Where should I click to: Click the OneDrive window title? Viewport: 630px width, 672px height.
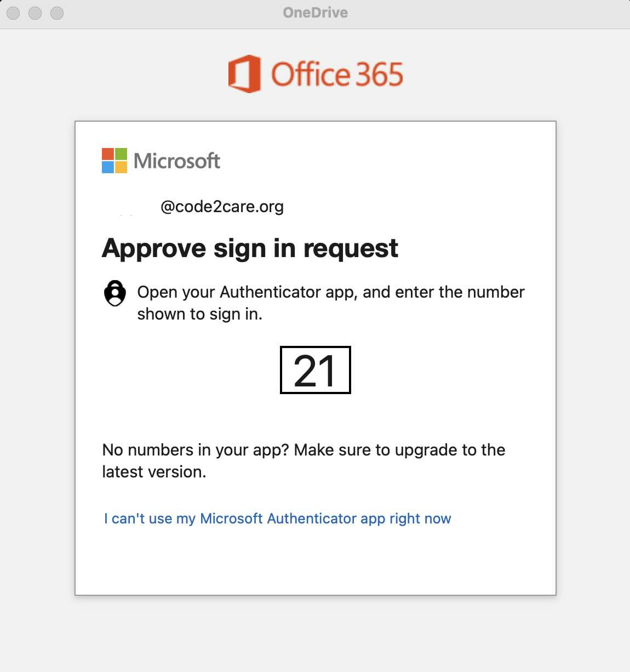[x=315, y=13]
